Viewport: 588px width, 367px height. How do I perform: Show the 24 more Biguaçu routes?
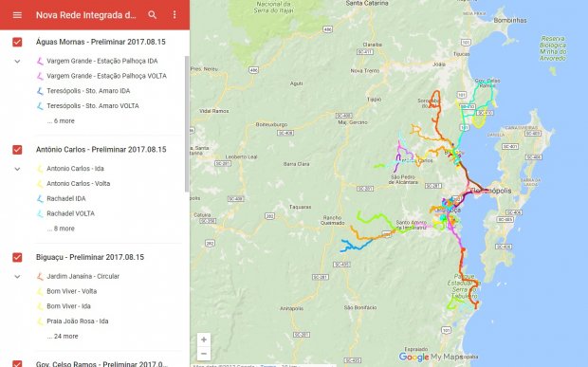(x=63, y=337)
